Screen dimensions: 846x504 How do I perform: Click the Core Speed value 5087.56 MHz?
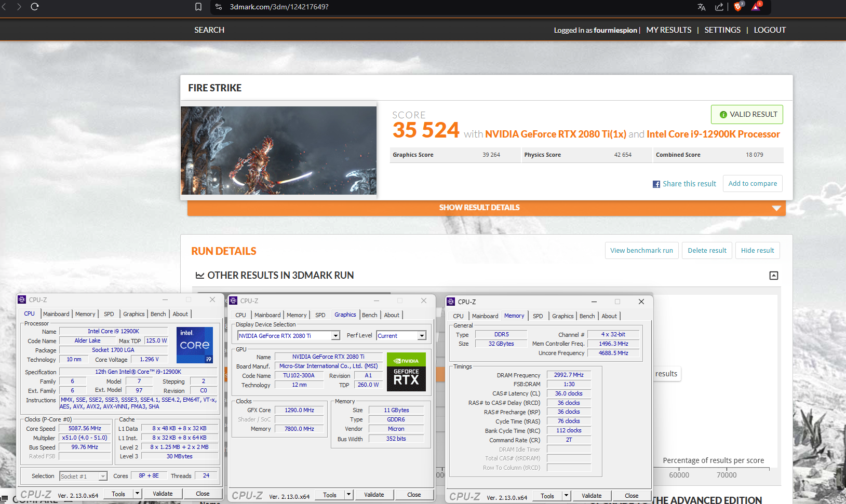coord(85,428)
